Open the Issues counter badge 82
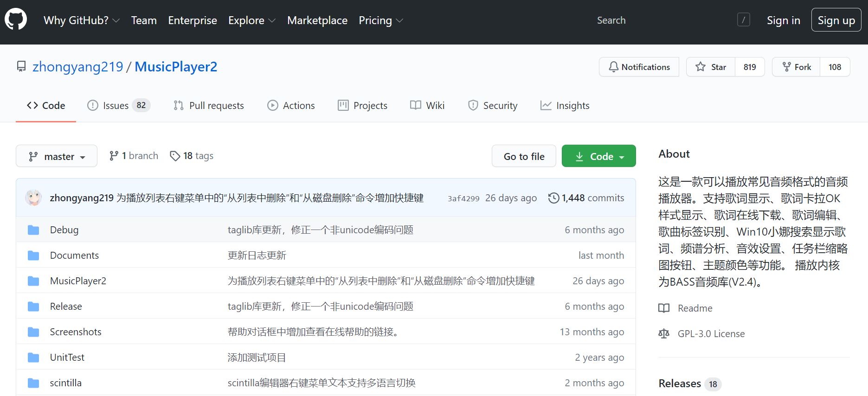Viewport: 868px width, 396px height. [x=141, y=105]
